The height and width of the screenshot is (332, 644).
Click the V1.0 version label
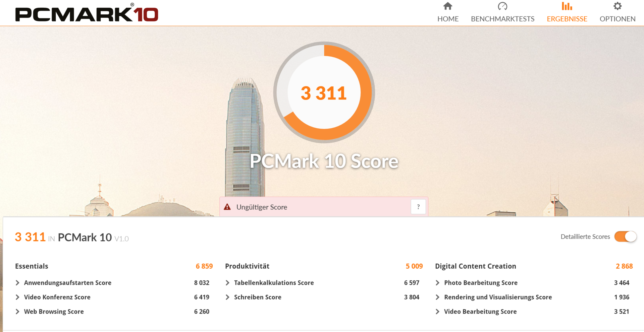(x=121, y=239)
